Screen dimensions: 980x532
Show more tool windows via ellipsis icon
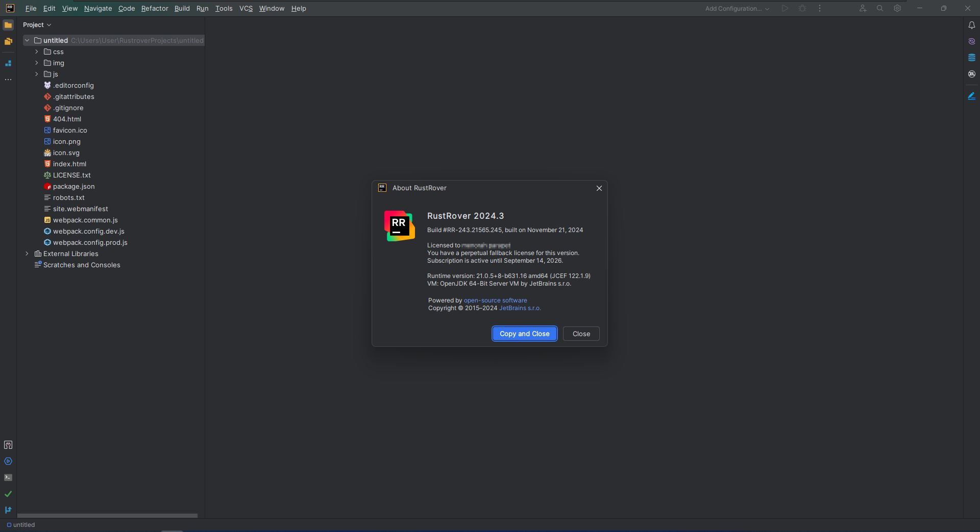click(x=8, y=80)
